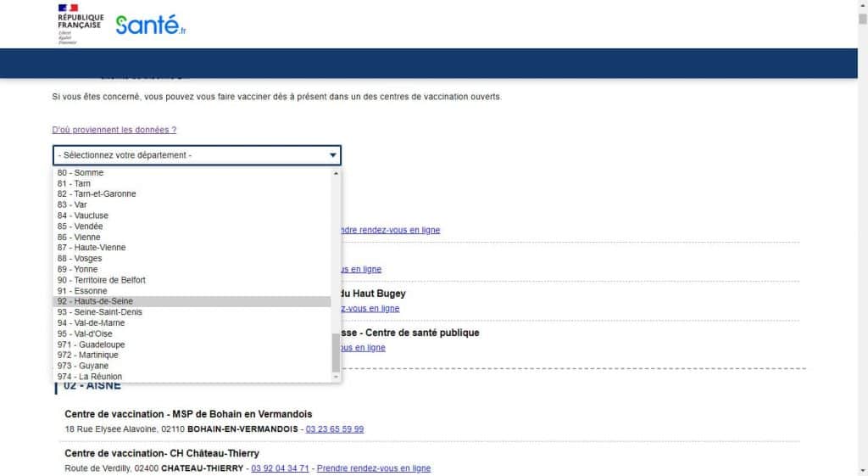Select 87 - Haute-Vienne option
The height and width of the screenshot is (476, 868).
click(x=192, y=248)
